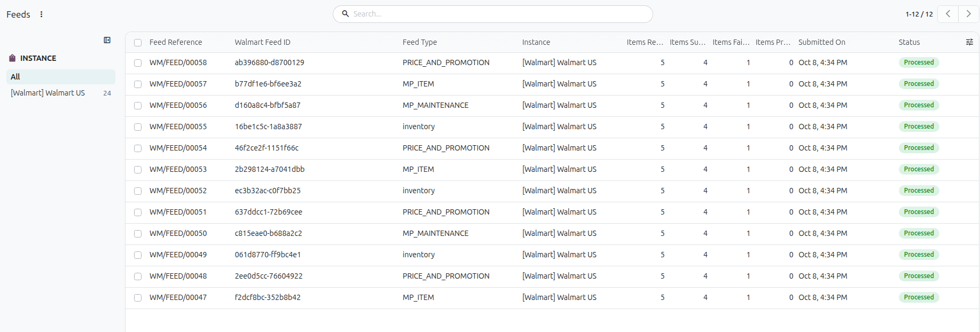Click the INSTANCE group bag icon
The image size is (980, 332).
pos(12,58)
